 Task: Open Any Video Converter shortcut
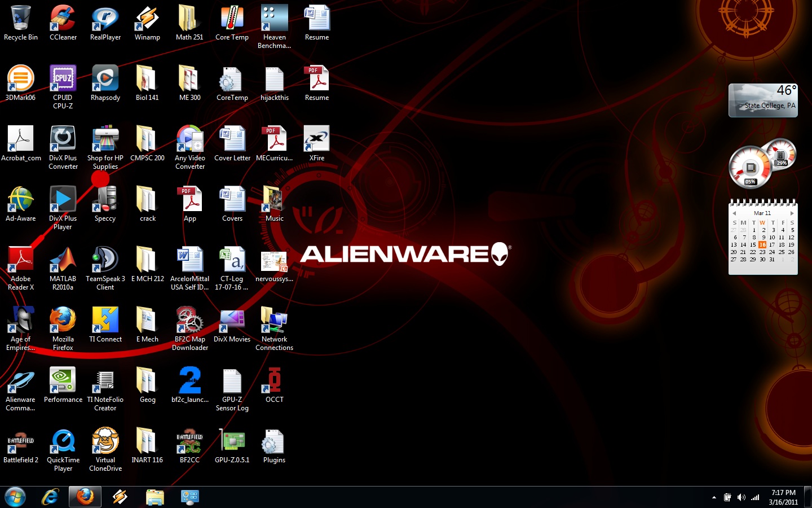(x=190, y=147)
